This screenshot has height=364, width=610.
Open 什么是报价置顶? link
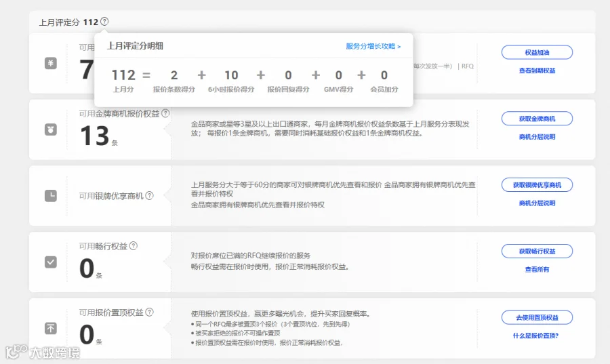pyautogui.click(x=535, y=336)
